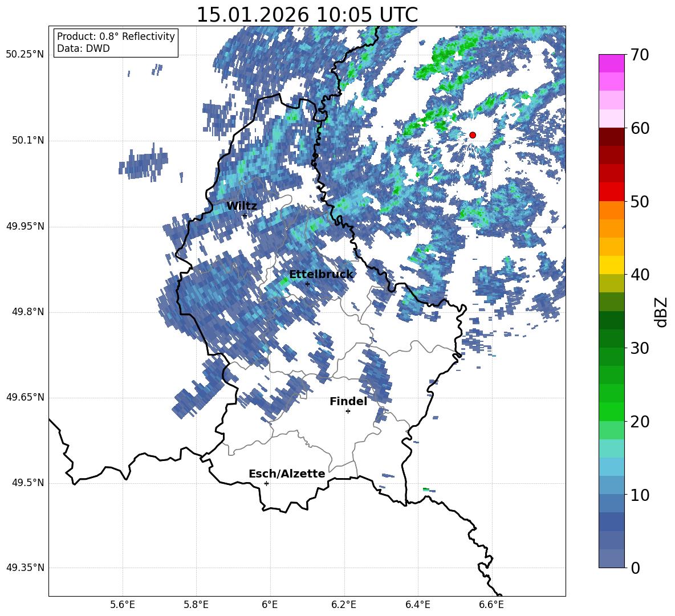The height and width of the screenshot is (616, 675).
Task: Click the 49.95°N latitude tick label
Action: [25, 226]
